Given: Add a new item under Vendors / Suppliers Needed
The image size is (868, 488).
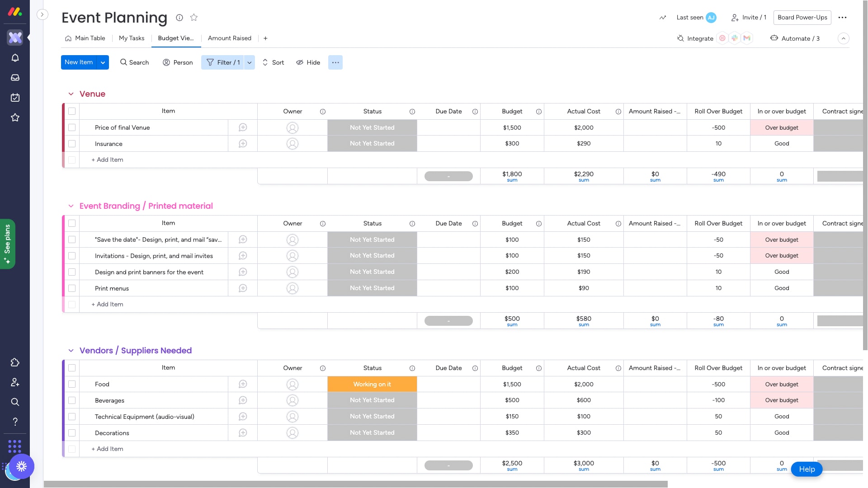Looking at the screenshot, I should 107,449.
